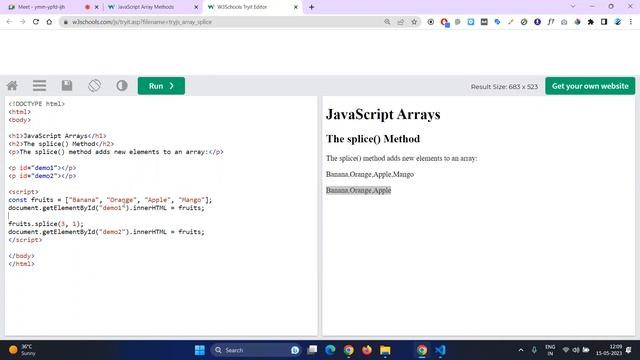The image size is (640, 360).
Task: Run the splice example code
Action: tap(161, 86)
